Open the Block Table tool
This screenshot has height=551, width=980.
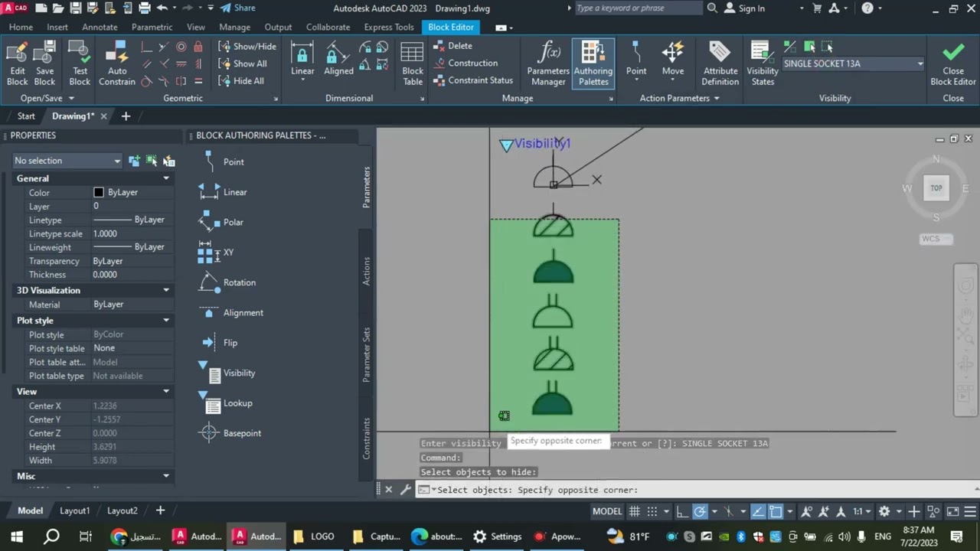tap(413, 64)
